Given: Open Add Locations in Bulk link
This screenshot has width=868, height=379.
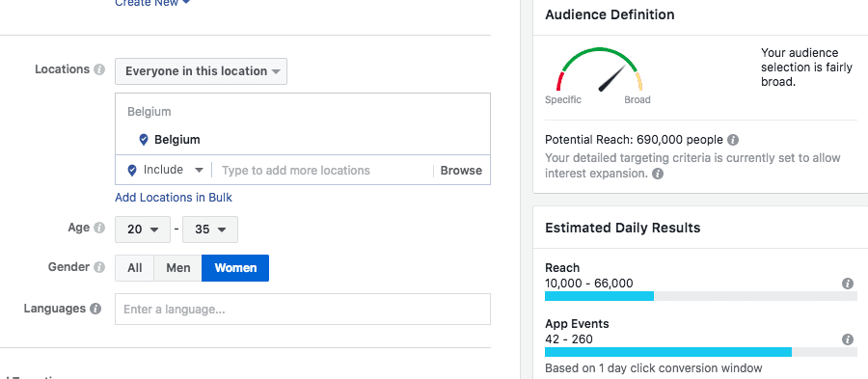Looking at the screenshot, I should [x=174, y=198].
